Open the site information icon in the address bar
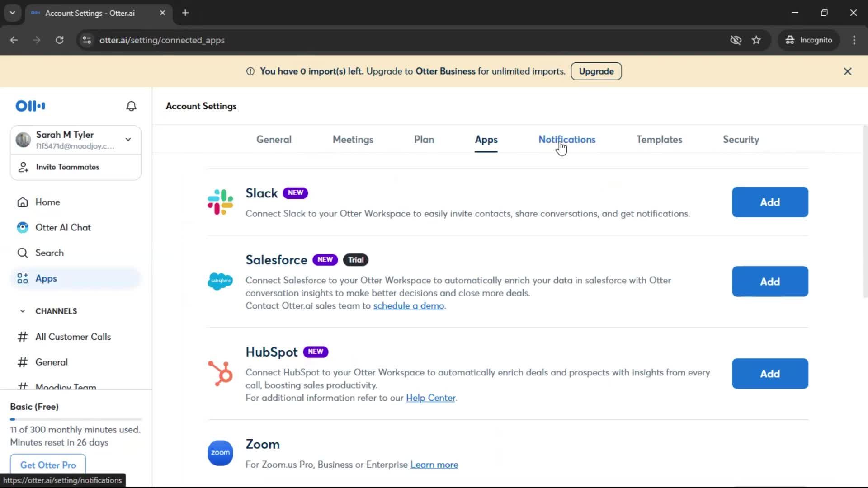Screen dimensions: 868x488 point(87,40)
